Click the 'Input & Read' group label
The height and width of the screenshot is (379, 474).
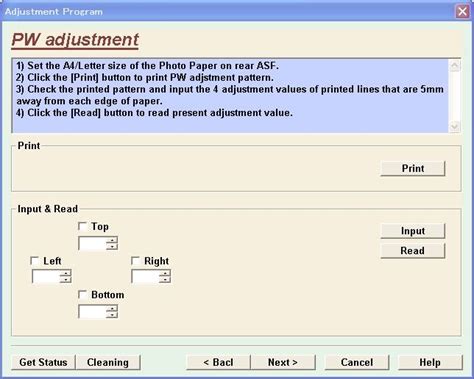pyautogui.click(x=47, y=209)
